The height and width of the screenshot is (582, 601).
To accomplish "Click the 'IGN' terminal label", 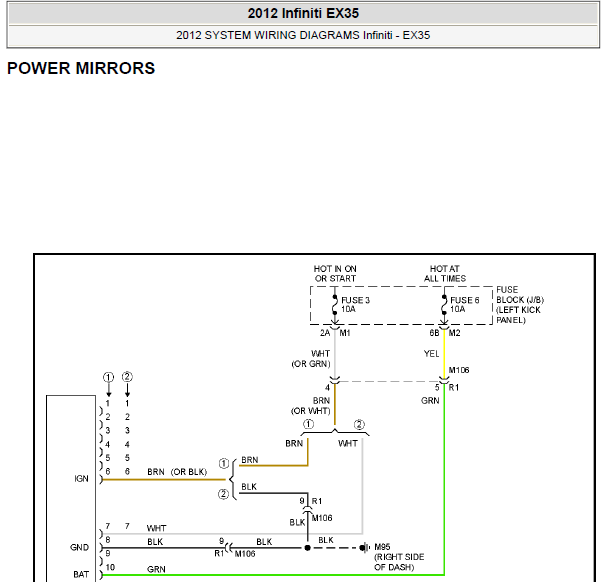I will [x=81, y=478].
